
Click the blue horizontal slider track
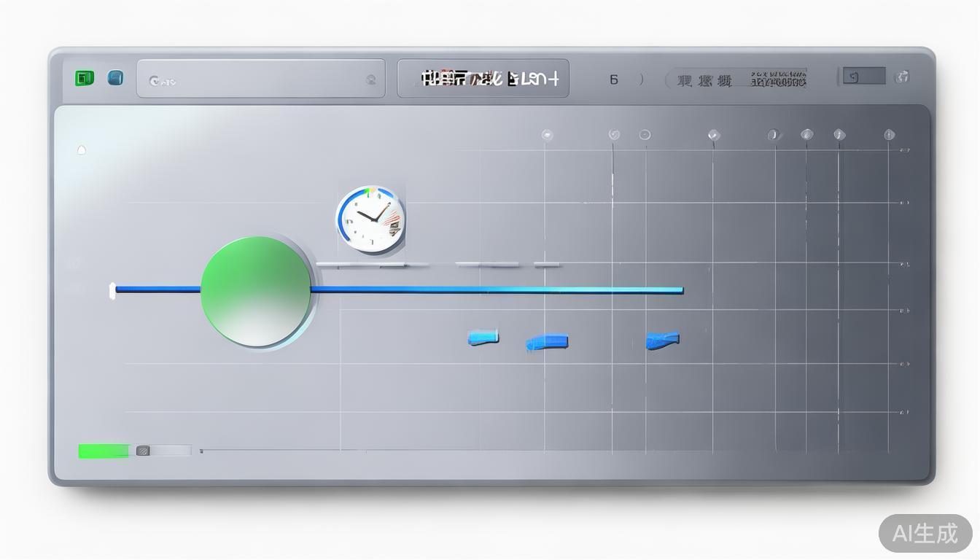[x=496, y=290]
